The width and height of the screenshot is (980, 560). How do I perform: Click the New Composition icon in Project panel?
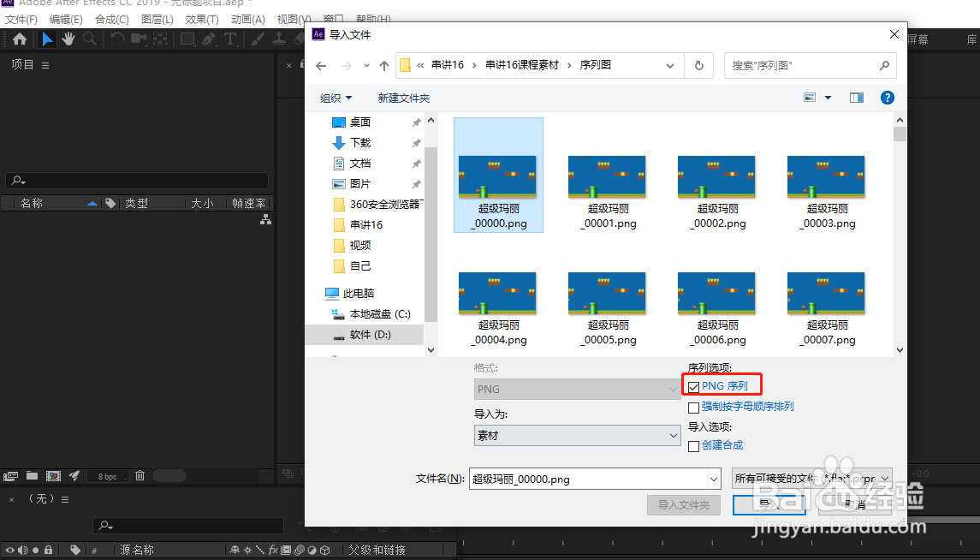(x=54, y=476)
